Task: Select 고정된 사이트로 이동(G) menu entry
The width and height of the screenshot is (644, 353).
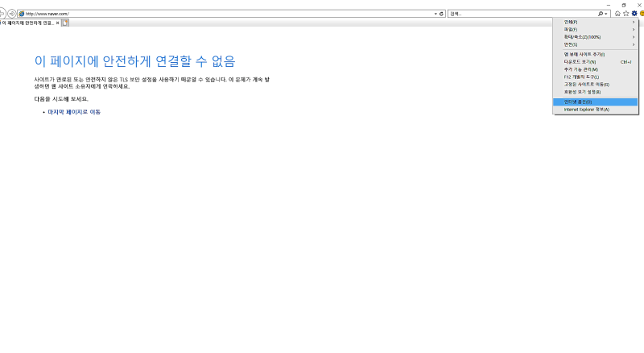Action: 595,85
